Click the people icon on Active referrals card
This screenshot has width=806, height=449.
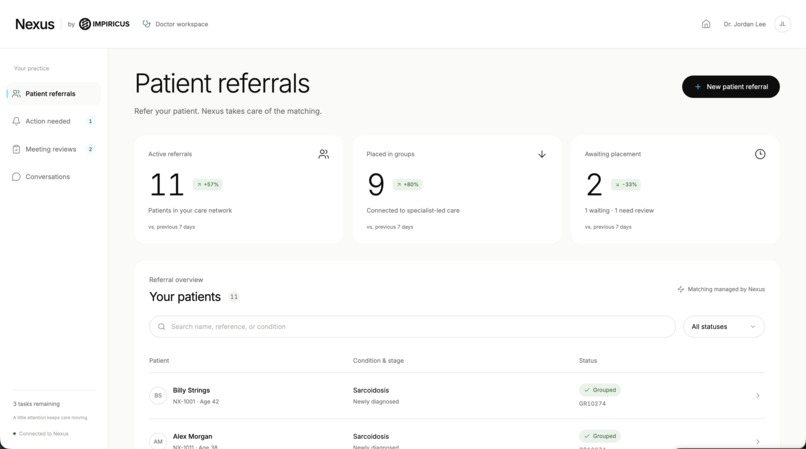[323, 154]
